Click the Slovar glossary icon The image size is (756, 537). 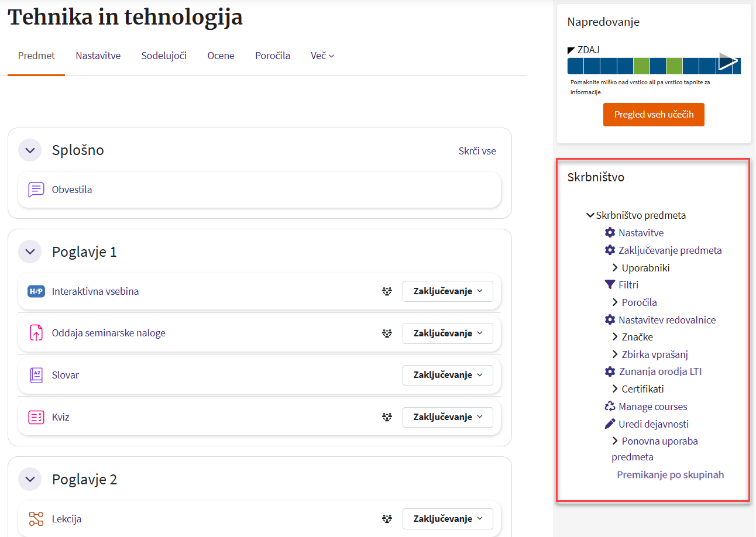coord(36,375)
